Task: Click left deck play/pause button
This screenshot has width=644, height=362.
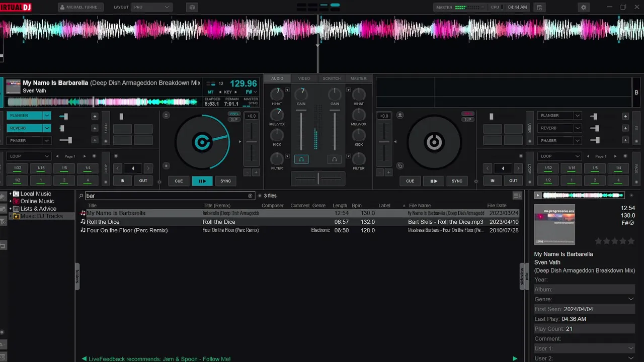Action: tap(202, 181)
